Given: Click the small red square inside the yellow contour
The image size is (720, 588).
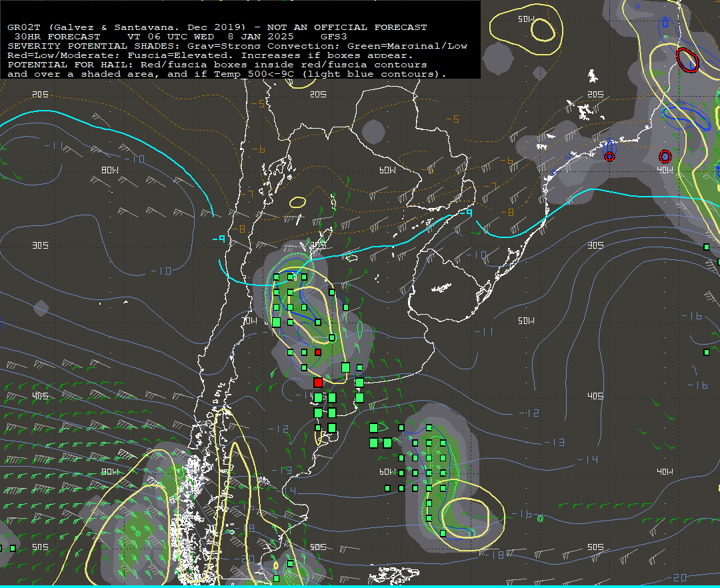Looking at the screenshot, I should [318, 352].
